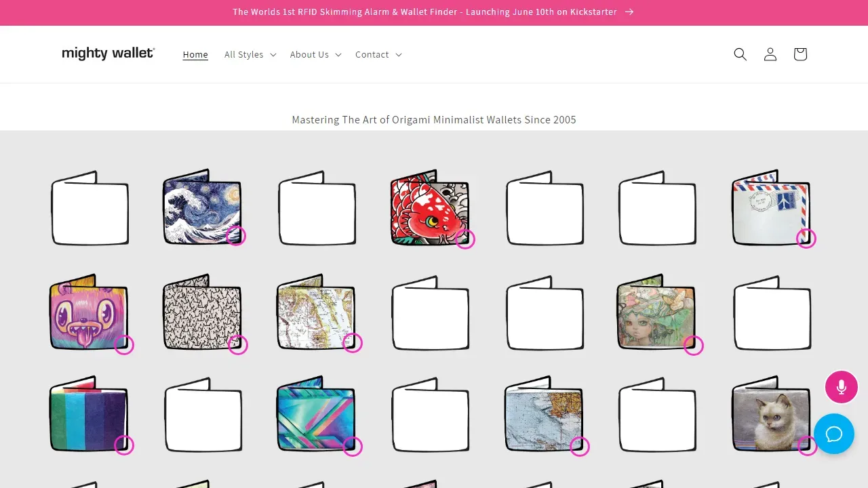This screenshot has height=488, width=868.
Task: View the shopping cart
Action: coord(800,54)
